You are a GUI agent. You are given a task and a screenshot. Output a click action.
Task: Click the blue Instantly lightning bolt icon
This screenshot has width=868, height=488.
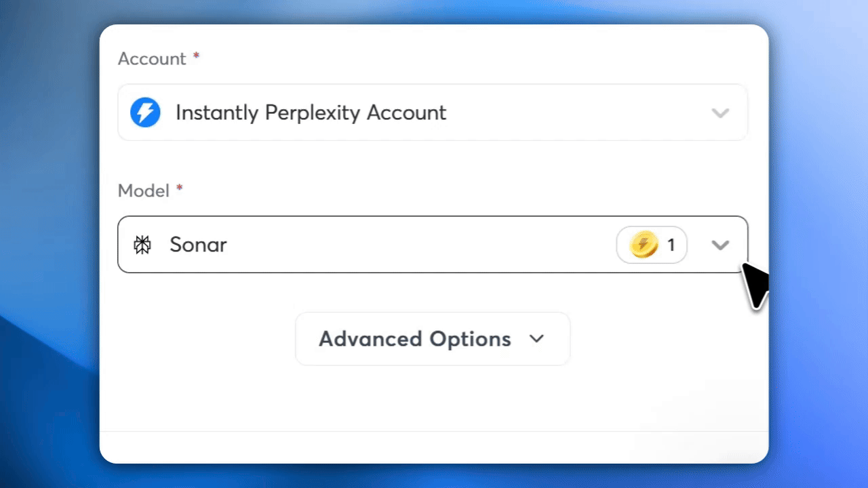pos(145,113)
